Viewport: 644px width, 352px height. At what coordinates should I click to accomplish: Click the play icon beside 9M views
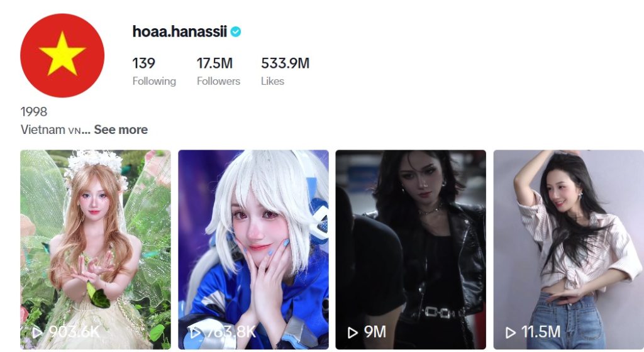coord(352,333)
